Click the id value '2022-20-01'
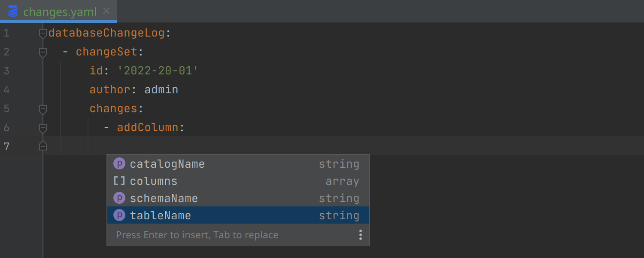 (x=158, y=71)
